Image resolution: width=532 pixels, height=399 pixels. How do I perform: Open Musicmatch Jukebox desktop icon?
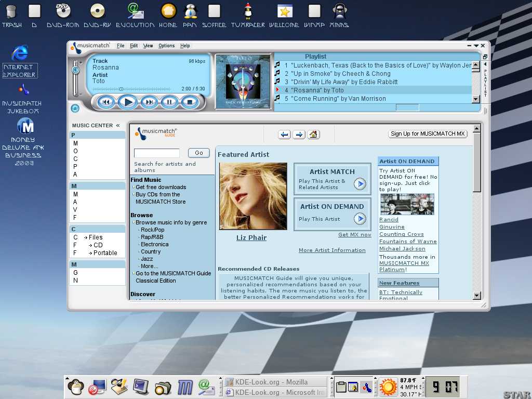pyautogui.click(x=22, y=98)
